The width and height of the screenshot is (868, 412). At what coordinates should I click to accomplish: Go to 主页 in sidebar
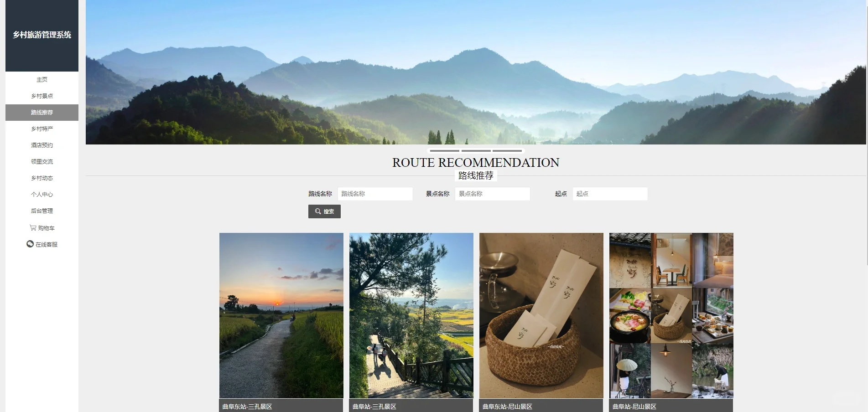point(42,80)
